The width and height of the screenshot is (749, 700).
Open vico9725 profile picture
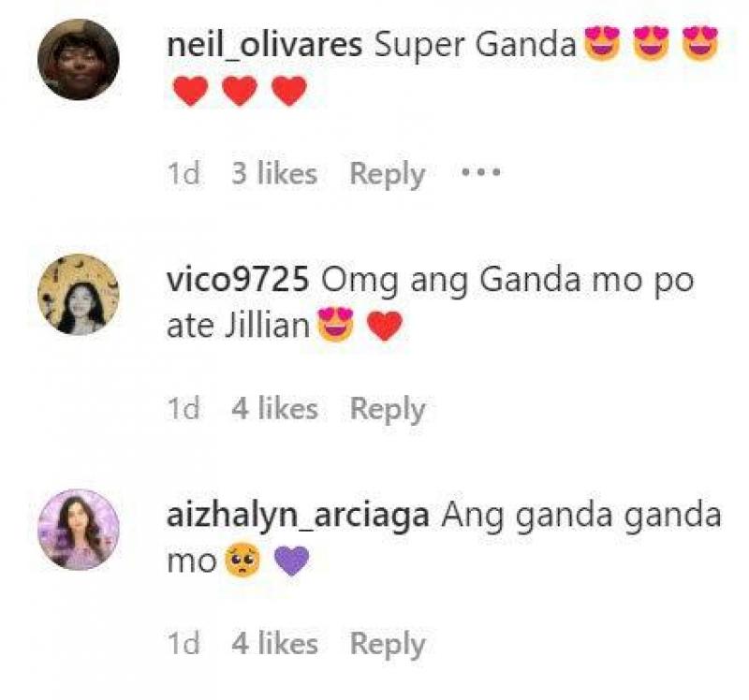tap(79, 295)
